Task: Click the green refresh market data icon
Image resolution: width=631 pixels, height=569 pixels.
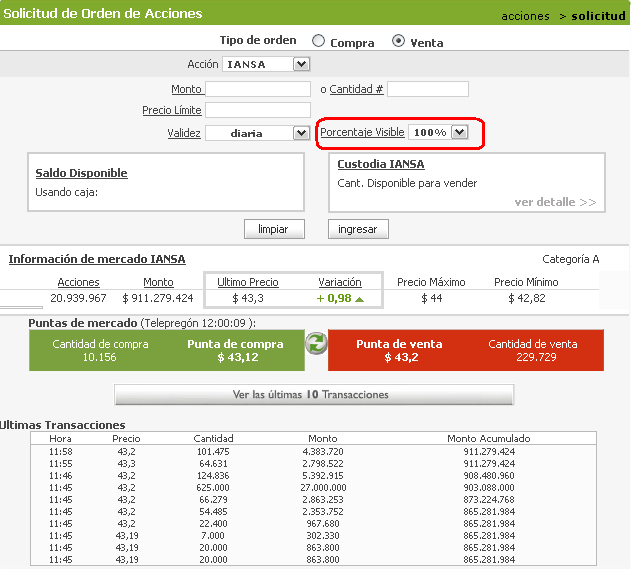Action: click(x=316, y=343)
